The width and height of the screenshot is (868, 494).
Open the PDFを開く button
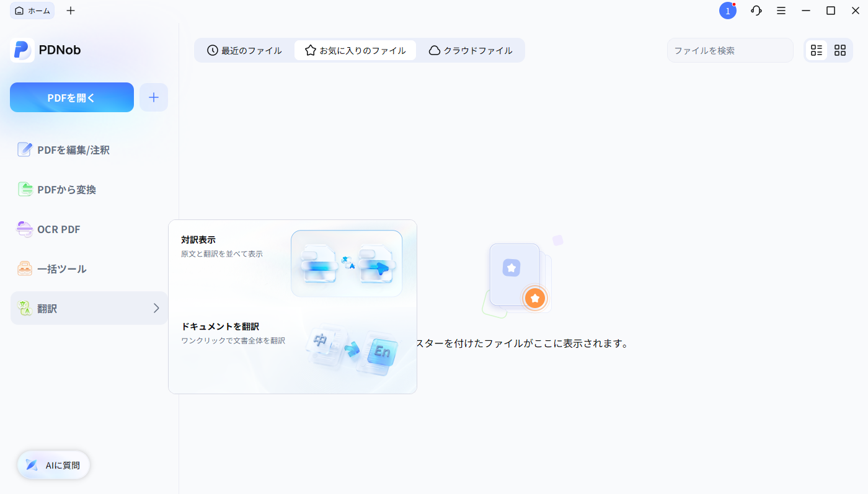click(x=72, y=97)
